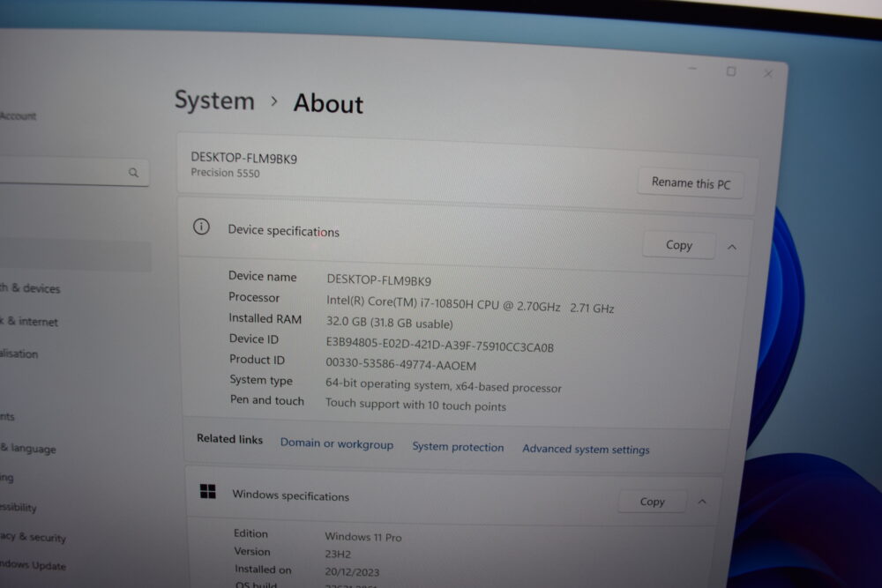Click the processor value Intel Core i7-10850H
882x588 pixels.
[x=470, y=304]
